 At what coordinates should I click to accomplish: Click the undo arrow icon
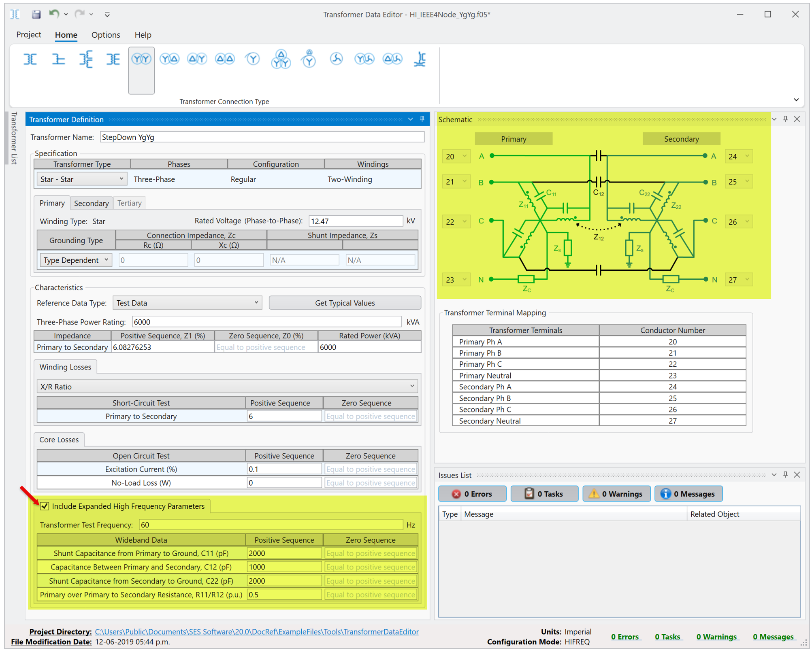(x=54, y=14)
